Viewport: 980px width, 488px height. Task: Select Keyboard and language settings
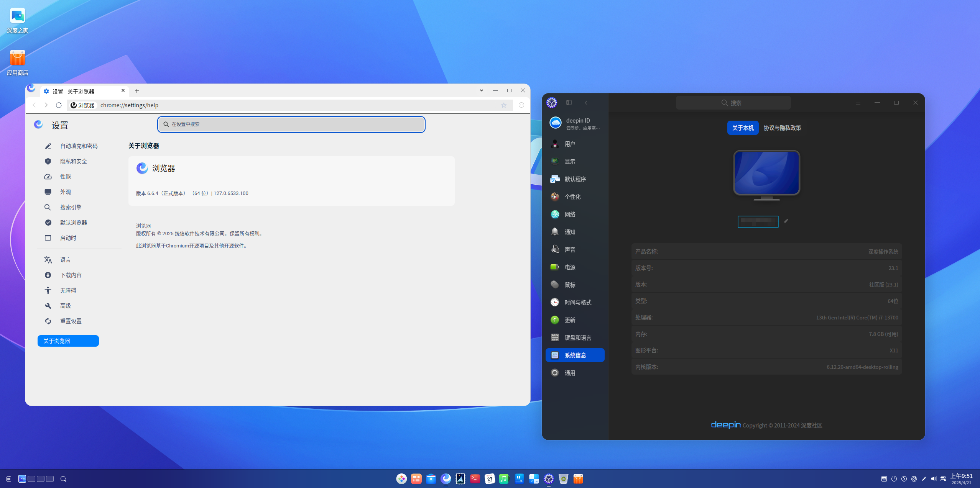[575, 338]
